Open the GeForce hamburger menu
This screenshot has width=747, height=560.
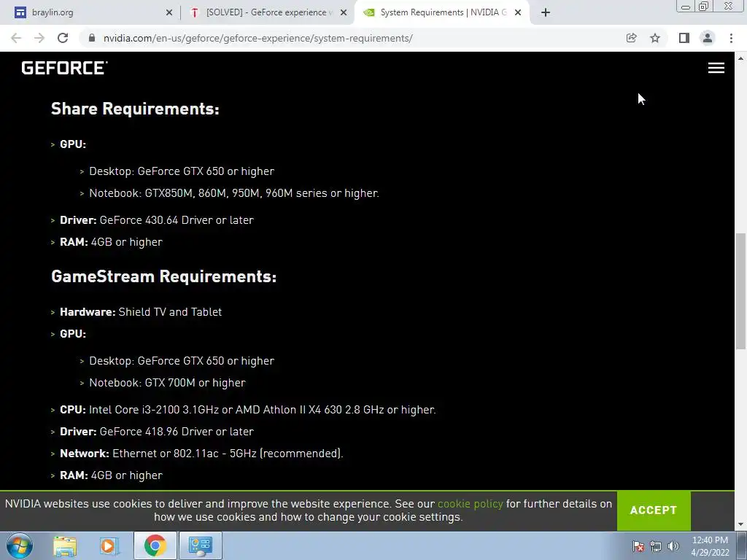(x=716, y=68)
